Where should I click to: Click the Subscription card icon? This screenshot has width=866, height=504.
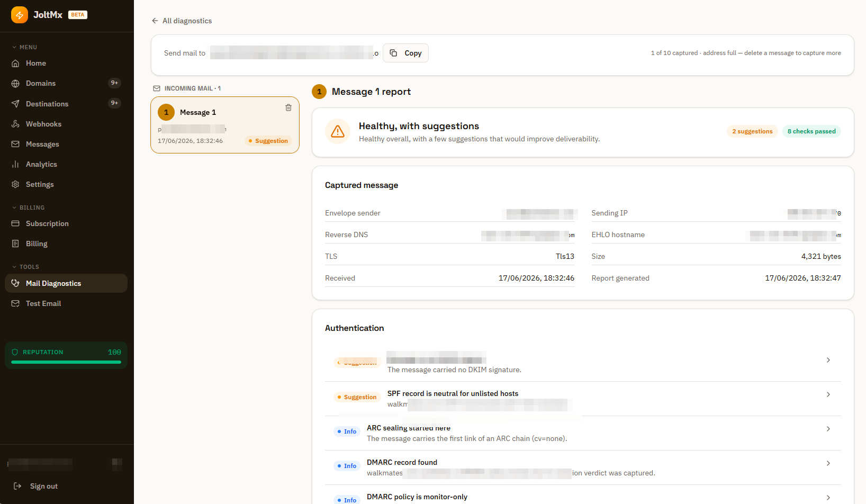coord(15,223)
